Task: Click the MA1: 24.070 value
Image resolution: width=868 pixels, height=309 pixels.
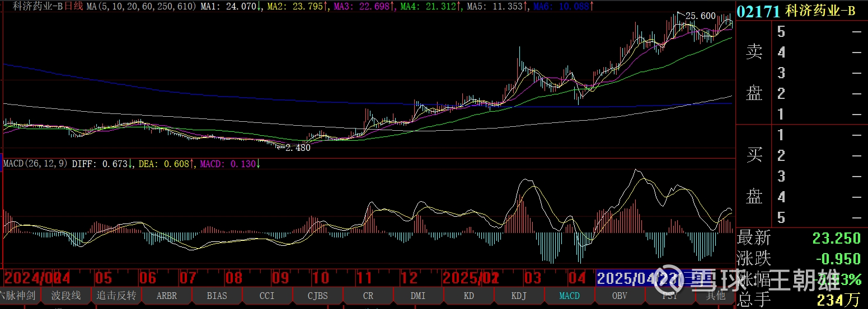Action: [x=232, y=6]
